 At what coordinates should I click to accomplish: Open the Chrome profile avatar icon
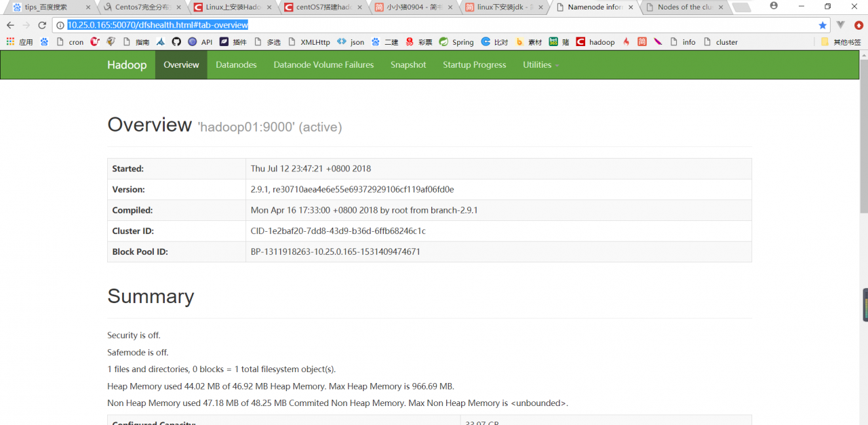(774, 6)
